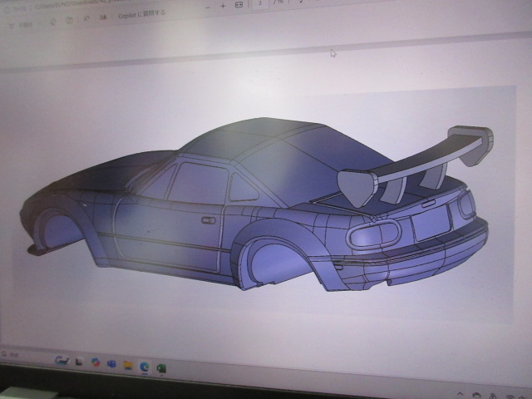The height and width of the screenshot is (399, 532).
Task: Launch Copilot from the taskbar
Action: tap(96, 362)
